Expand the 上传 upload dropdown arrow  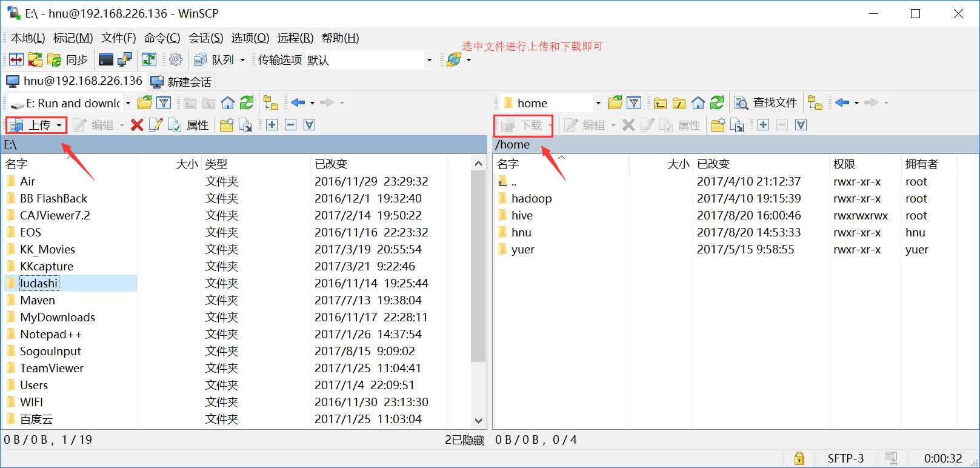[x=59, y=125]
